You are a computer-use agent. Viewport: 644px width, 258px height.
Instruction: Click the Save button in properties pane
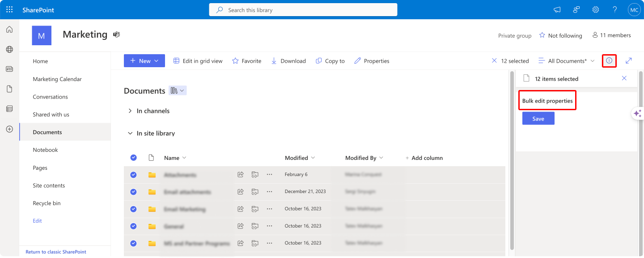(x=538, y=118)
